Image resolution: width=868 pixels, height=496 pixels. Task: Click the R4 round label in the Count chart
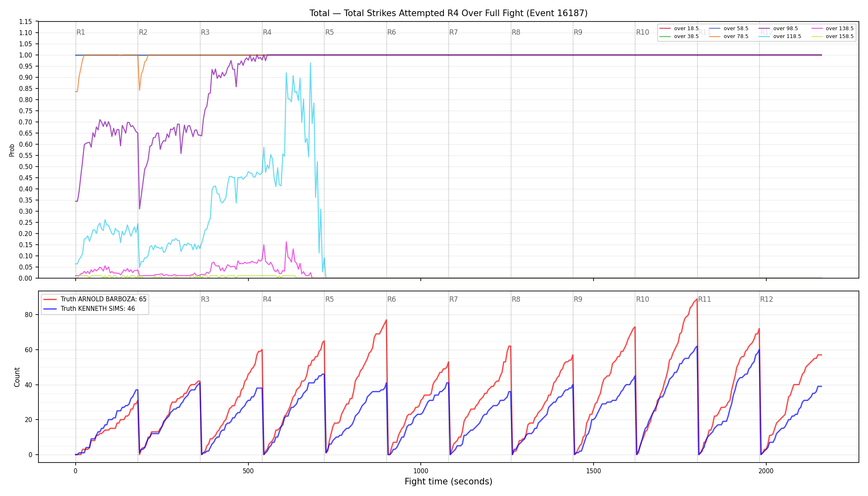(267, 299)
